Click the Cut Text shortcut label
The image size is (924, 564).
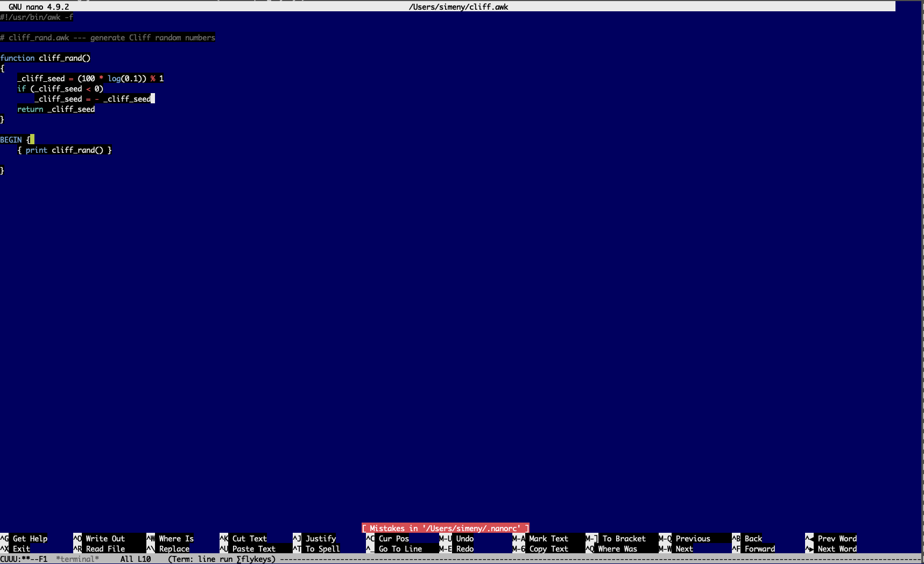(x=250, y=539)
